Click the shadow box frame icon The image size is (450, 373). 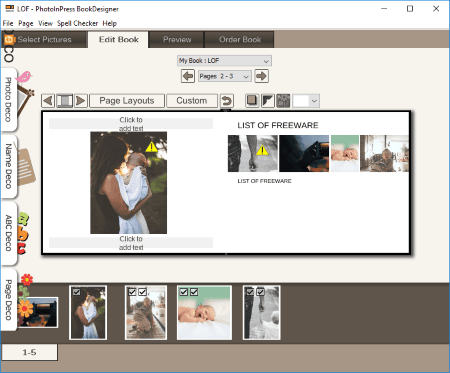click(252, 101)
